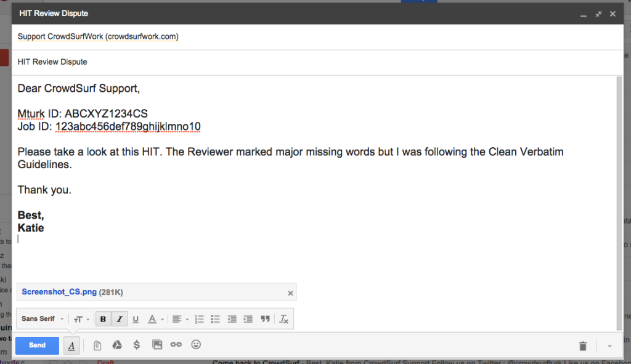Click the Job ID value 123abc456def789ghijklmno10
This screenshot has height=364, width=631.
tap(128, 127)
